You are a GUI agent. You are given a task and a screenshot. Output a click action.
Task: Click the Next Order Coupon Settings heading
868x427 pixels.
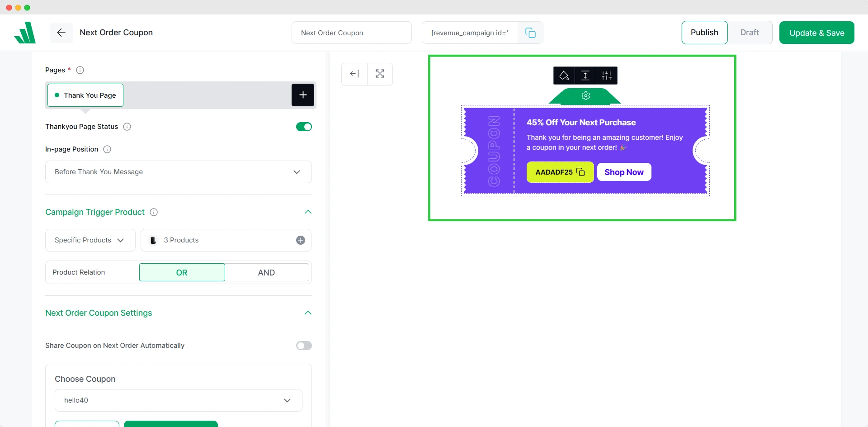point(99,313)
